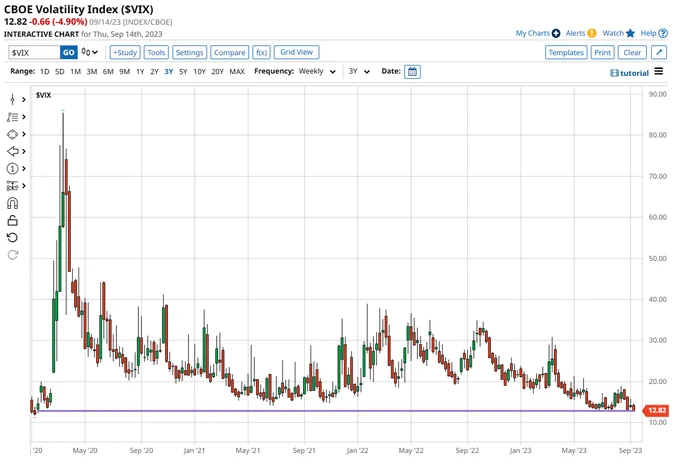680x469 pixels.
Task: Open the Frequency Weekly dropdown
Action: pos(317,72)
